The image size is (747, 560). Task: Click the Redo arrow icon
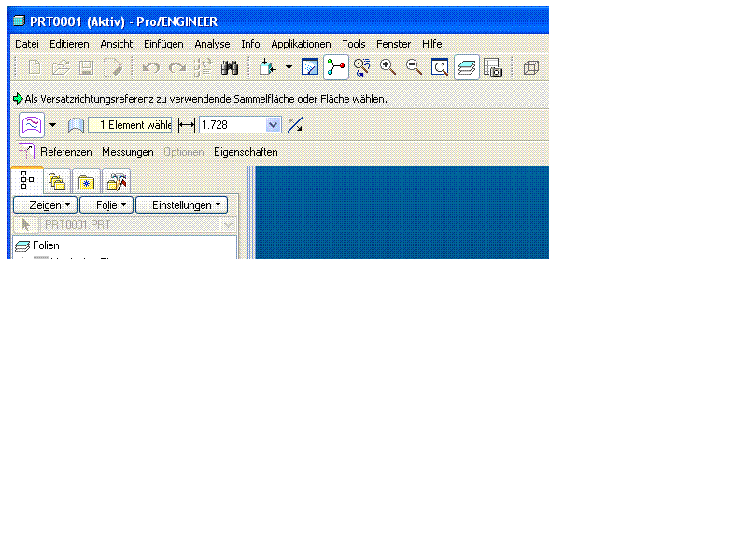(177, 67)
